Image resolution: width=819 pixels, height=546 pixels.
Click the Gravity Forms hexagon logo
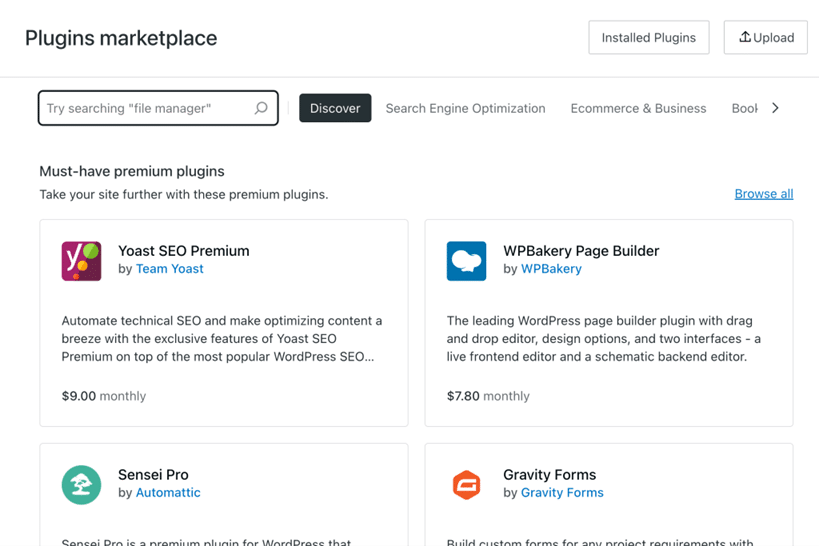(466, 485)
